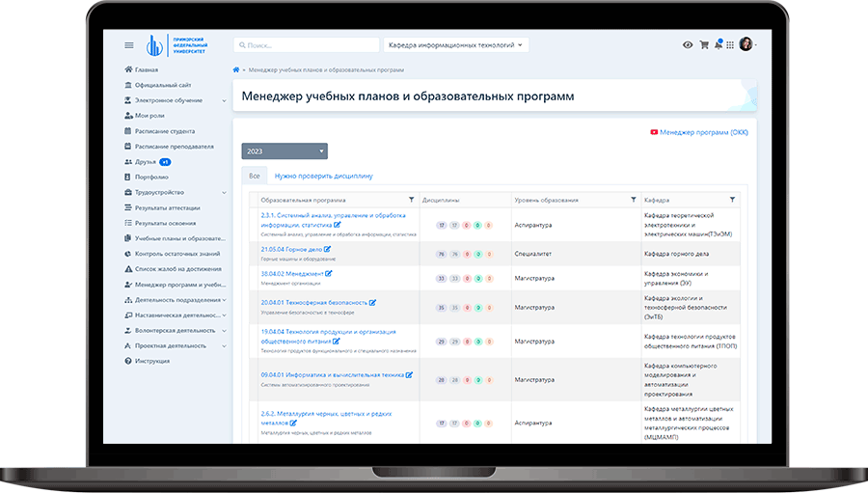Open the apps grid icon

tap(730, 45)
